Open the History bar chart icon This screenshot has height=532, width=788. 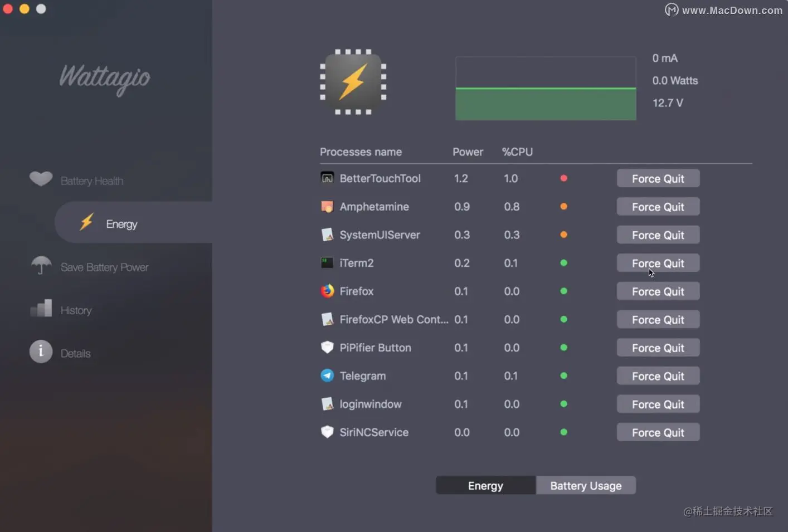(41, 308)
